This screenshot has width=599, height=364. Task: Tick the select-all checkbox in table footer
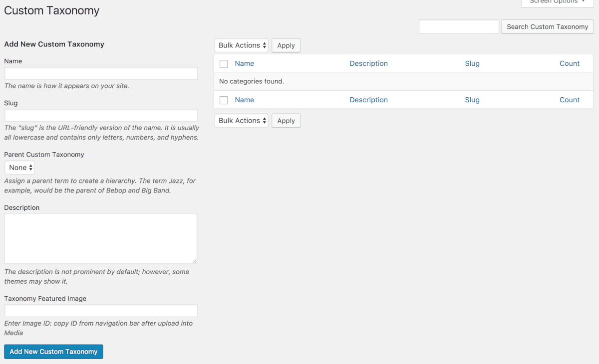pos(224,100)
